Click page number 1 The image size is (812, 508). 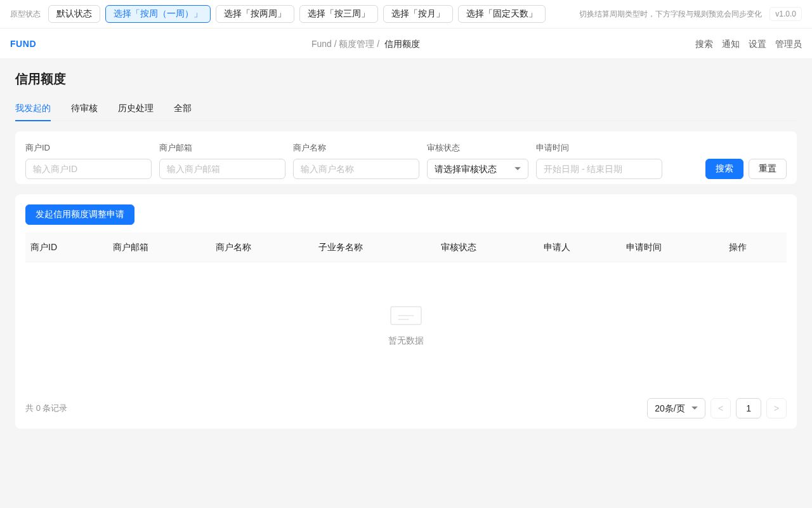point(749,408)
